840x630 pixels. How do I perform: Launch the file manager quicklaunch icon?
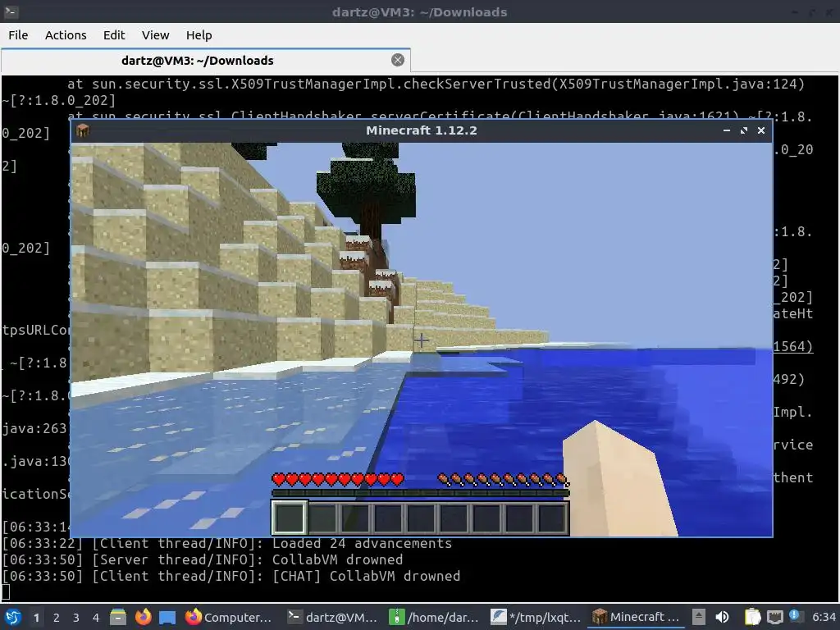(118, 617)
